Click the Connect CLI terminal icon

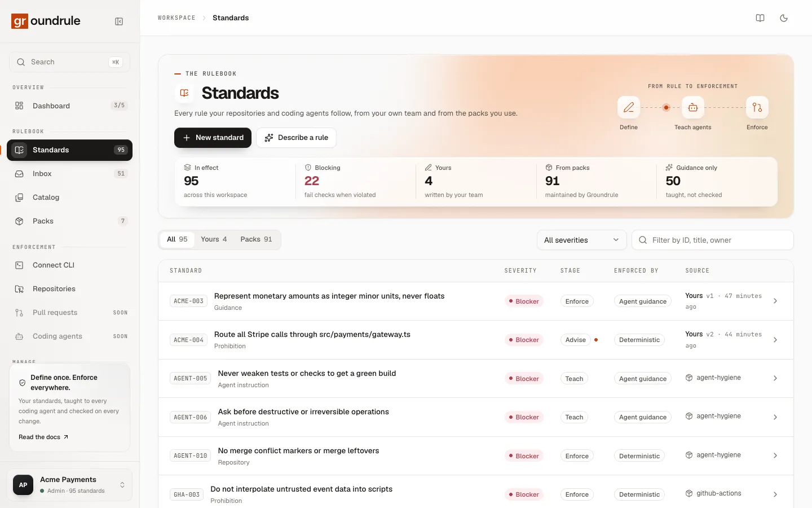[x=19, y=265]
